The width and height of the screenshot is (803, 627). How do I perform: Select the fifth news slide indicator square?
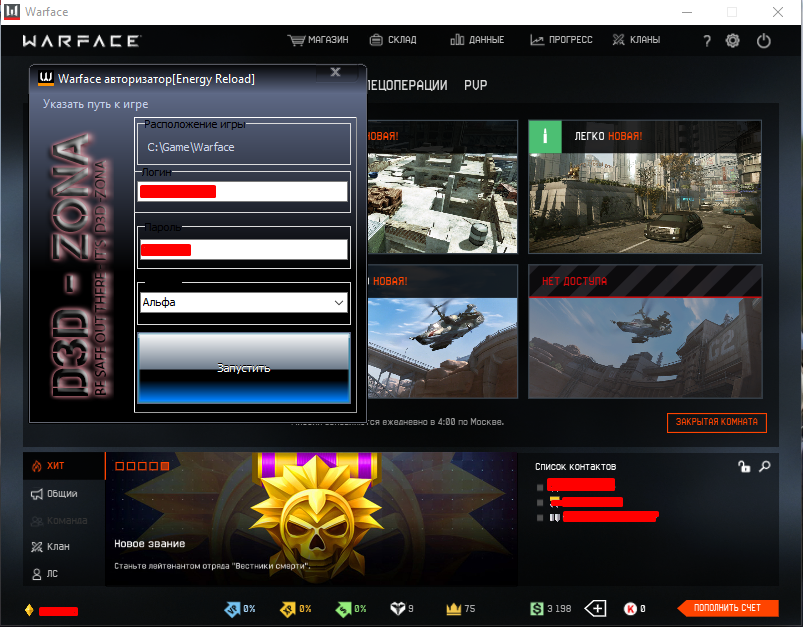(164, 466)
